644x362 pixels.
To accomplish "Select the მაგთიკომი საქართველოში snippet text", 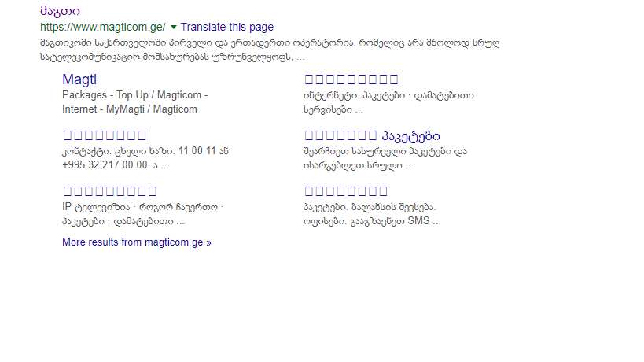I will pyautogui.click(x=270, y=50).
